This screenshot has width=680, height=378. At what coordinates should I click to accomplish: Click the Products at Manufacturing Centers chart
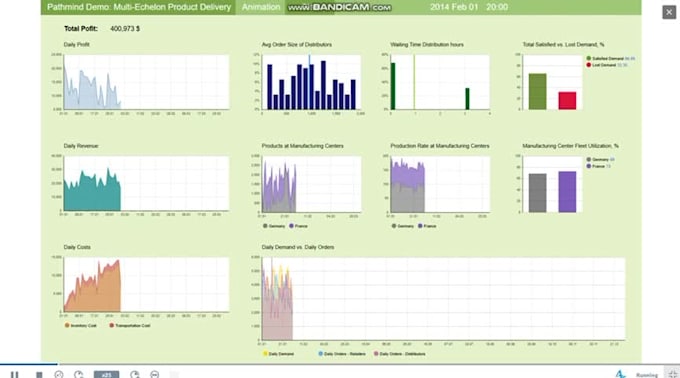(311, 184)
